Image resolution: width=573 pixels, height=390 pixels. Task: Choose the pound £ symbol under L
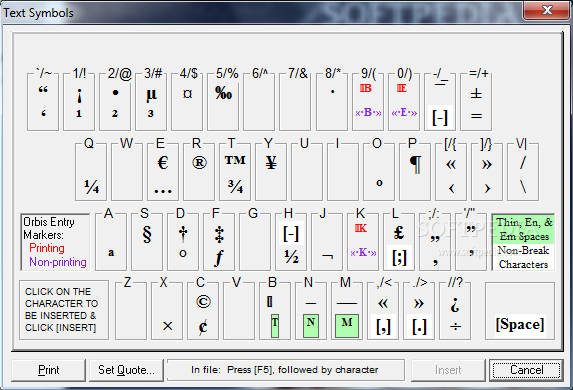[399, 232]
